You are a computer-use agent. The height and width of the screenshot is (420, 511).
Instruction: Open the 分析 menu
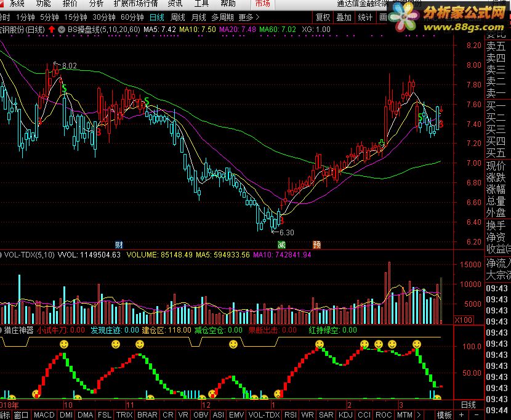point(96,4)
